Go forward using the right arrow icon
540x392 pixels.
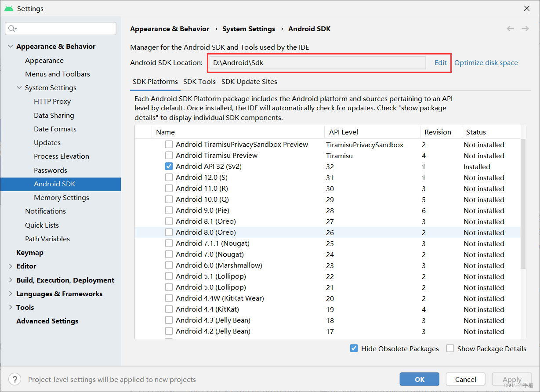pos(525,29)
